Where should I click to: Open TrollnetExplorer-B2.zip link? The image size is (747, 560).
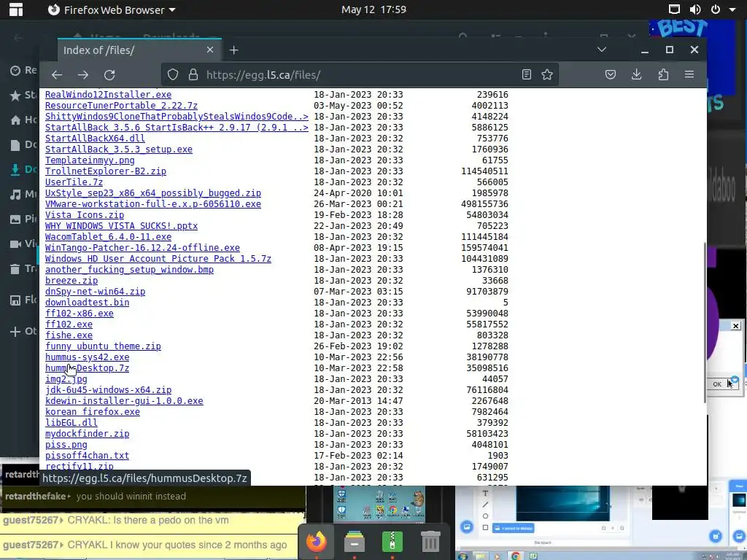[106, 171]
